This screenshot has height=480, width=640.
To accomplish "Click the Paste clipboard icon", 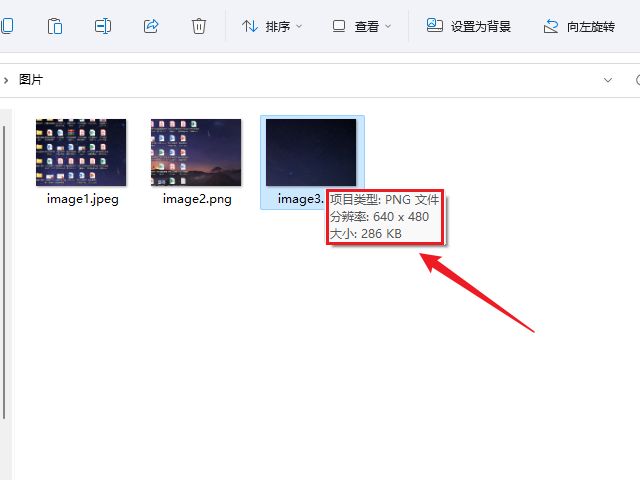I will click(55, 26).
